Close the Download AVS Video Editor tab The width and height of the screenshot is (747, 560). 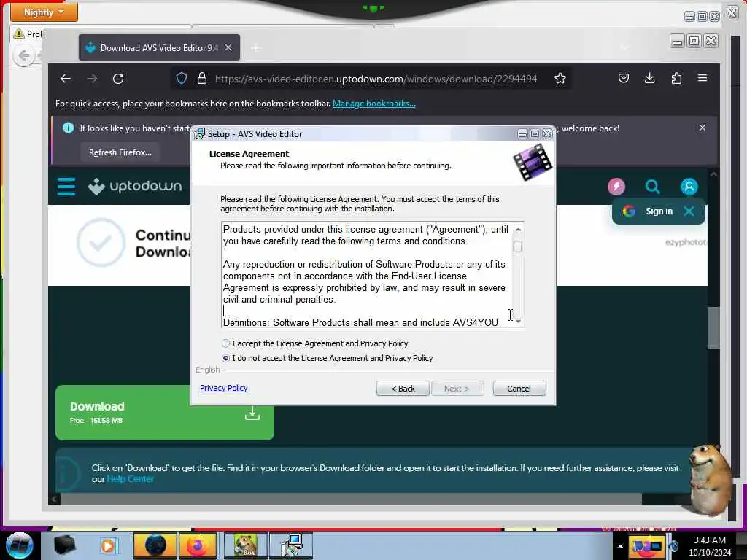228,47
